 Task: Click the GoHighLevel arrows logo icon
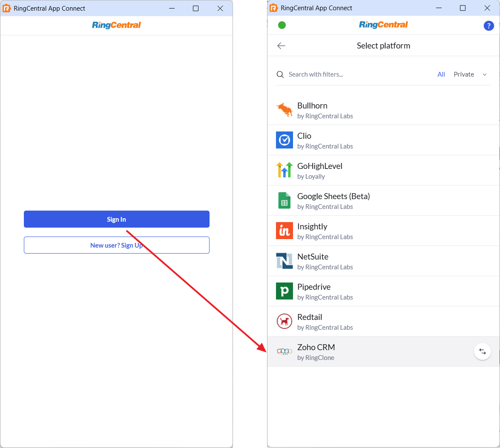click(x=284, y=170)
